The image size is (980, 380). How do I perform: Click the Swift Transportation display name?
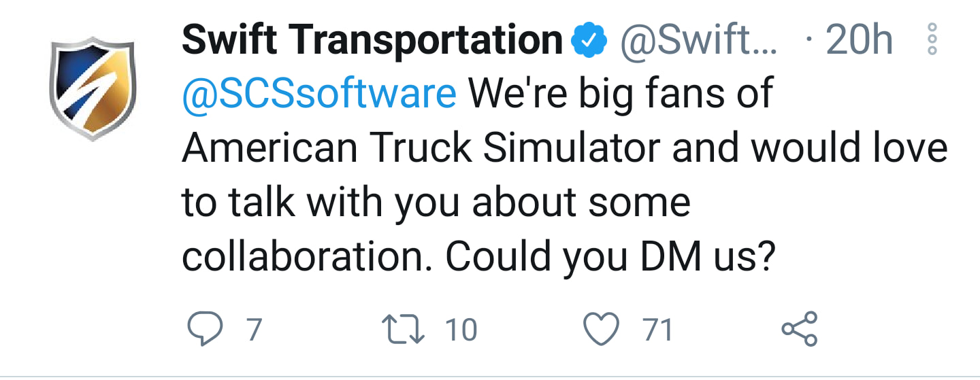pyautogui.click(x=372, y=41)
